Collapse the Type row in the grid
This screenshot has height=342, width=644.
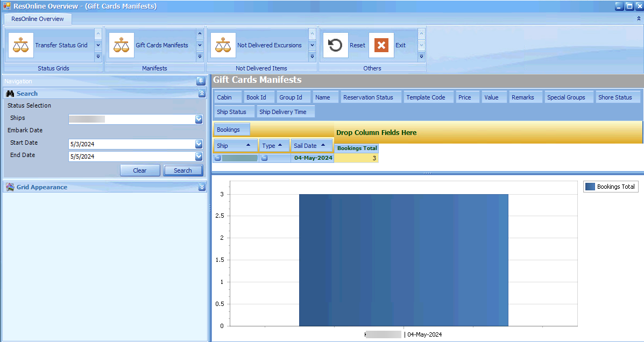pos(265,158)
